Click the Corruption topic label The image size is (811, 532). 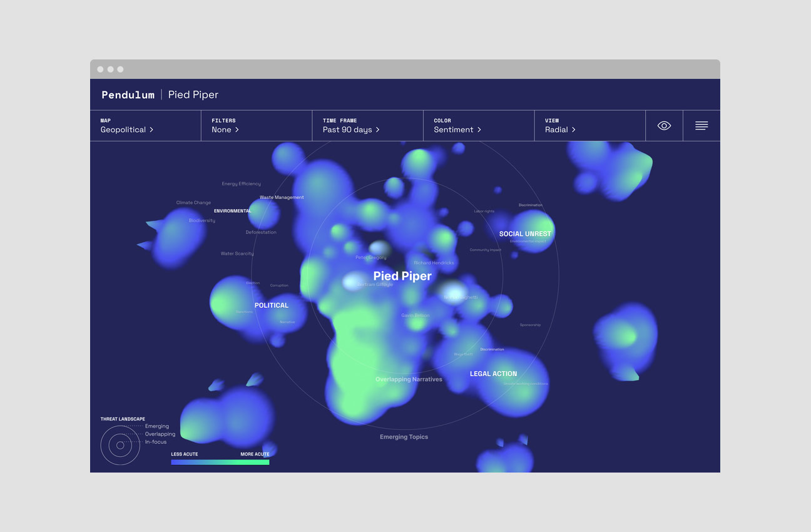(x=279, y=285)
